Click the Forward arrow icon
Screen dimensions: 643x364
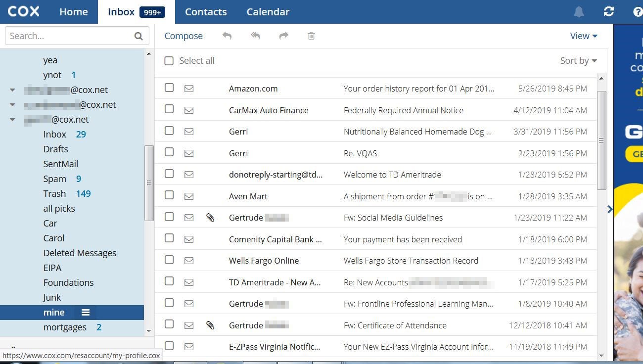(x=284, y=36)
